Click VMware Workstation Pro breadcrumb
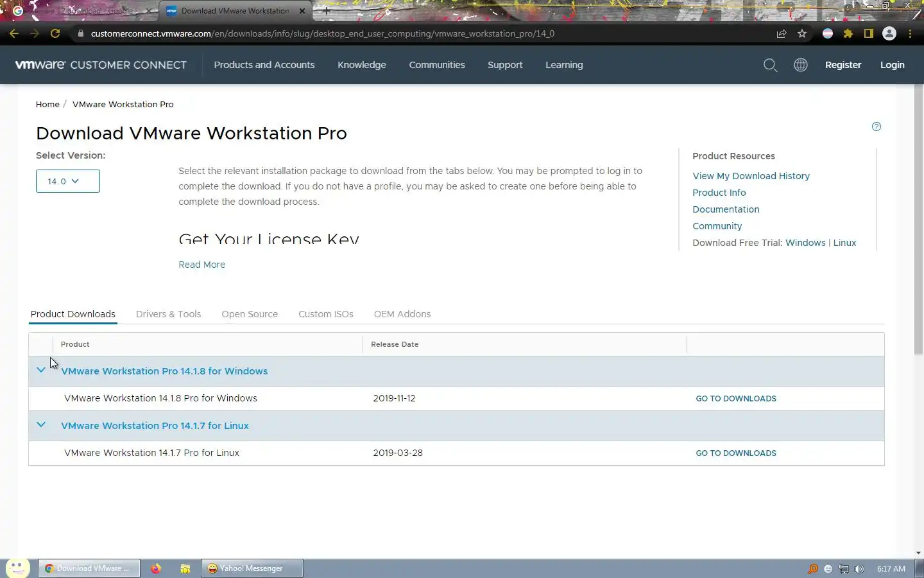924x578 pixels. 123,104
